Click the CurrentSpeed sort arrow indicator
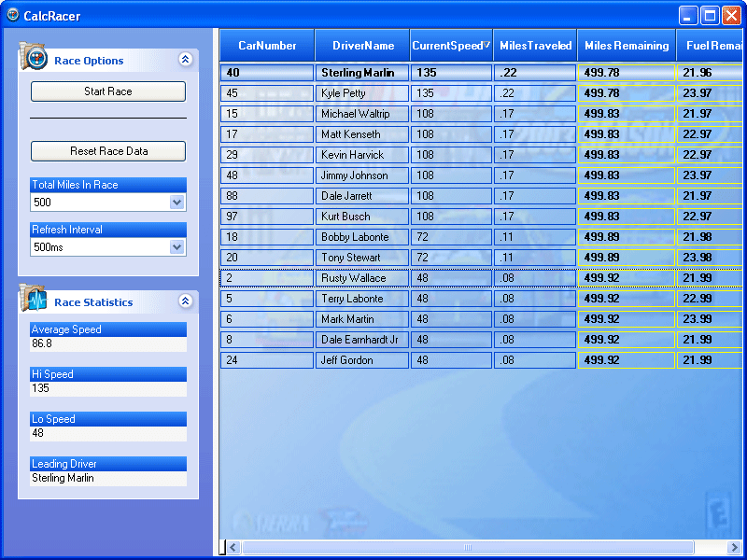Image resolution: width=747 pixels, height=560 pixels. tap(486, 45)
